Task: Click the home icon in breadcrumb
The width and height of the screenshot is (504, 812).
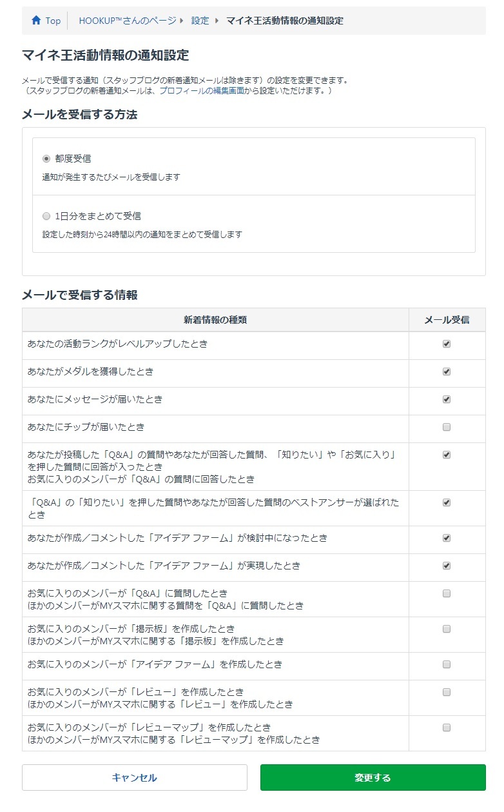Action: (36, 21)
